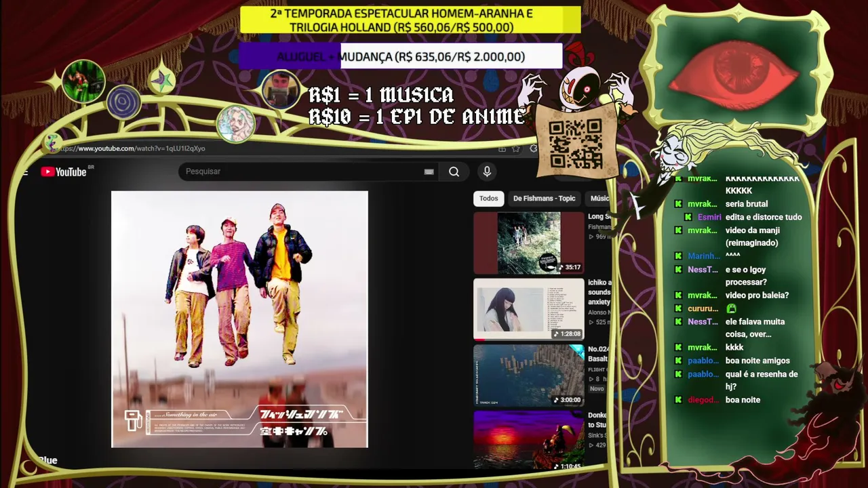This screenshot has width=868, height=488.
Task: Activate voice search microphone
Action: (487, 171)
